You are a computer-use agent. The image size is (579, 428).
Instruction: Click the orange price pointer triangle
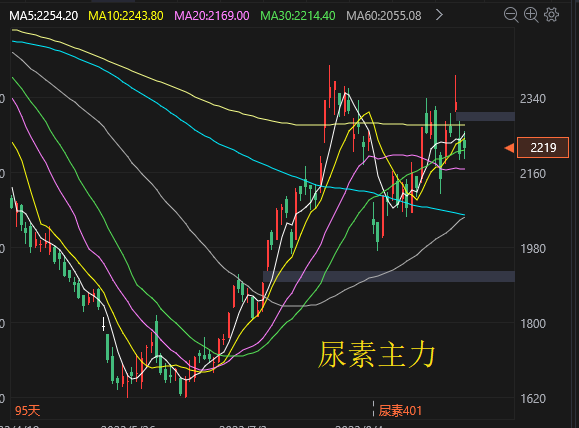pos(509,148)
